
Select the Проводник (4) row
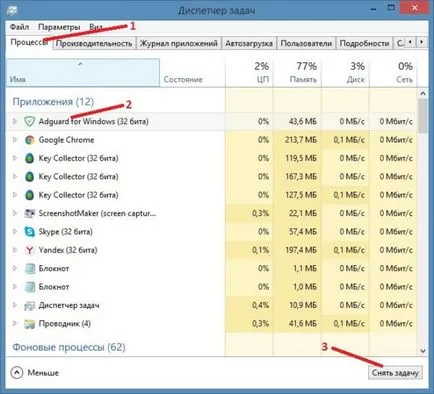pos(211,324)
